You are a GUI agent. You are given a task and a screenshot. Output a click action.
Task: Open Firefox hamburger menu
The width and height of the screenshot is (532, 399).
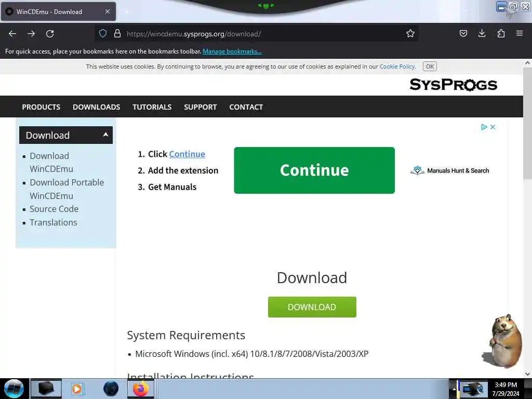pos(519,33)
